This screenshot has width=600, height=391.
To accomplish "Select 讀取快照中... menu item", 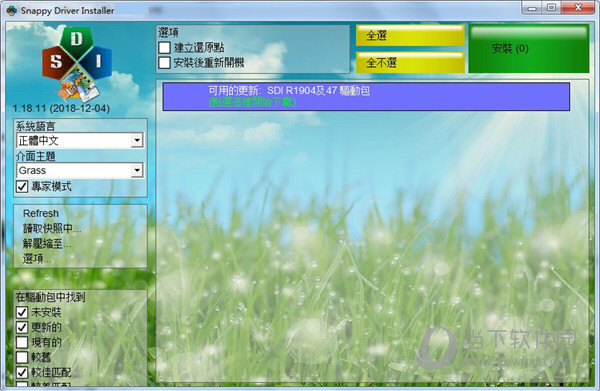I will [52, 228].
